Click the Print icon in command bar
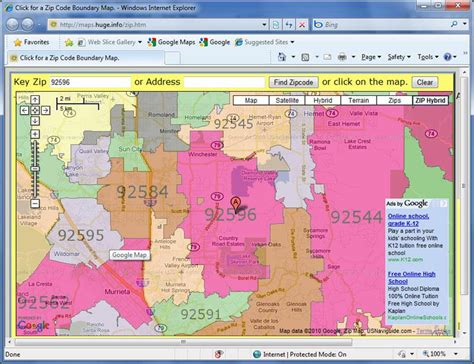Screen dimensions: 474x364 [342, 57]
